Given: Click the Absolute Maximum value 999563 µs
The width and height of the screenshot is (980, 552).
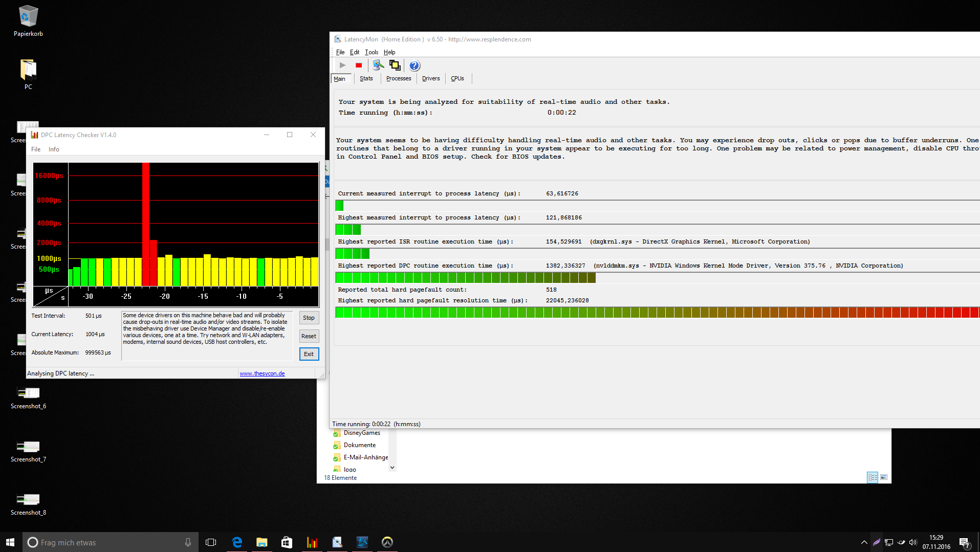Looking at the screenshot, I should tap(98, 352).
